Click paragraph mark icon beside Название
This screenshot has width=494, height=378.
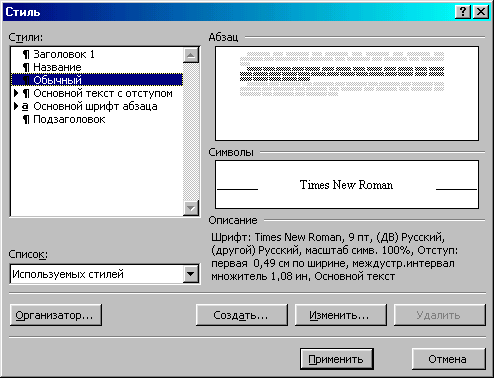point(26,67)
